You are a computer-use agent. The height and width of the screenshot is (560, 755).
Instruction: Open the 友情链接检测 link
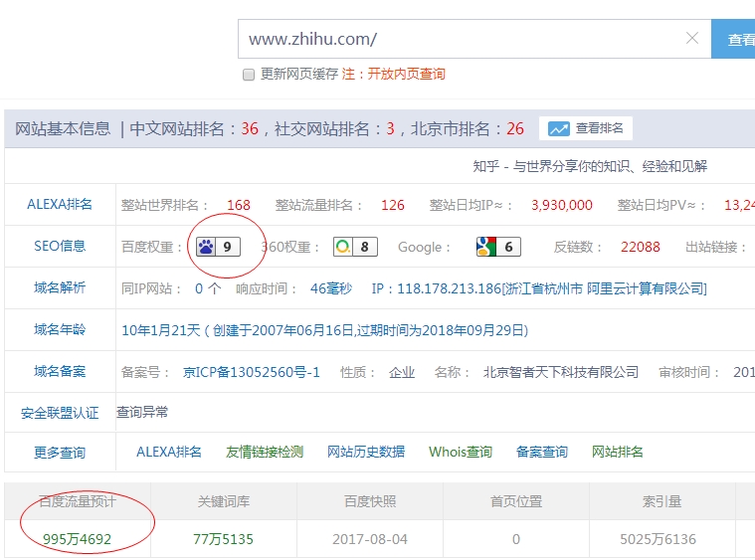[x=265, y=452]
